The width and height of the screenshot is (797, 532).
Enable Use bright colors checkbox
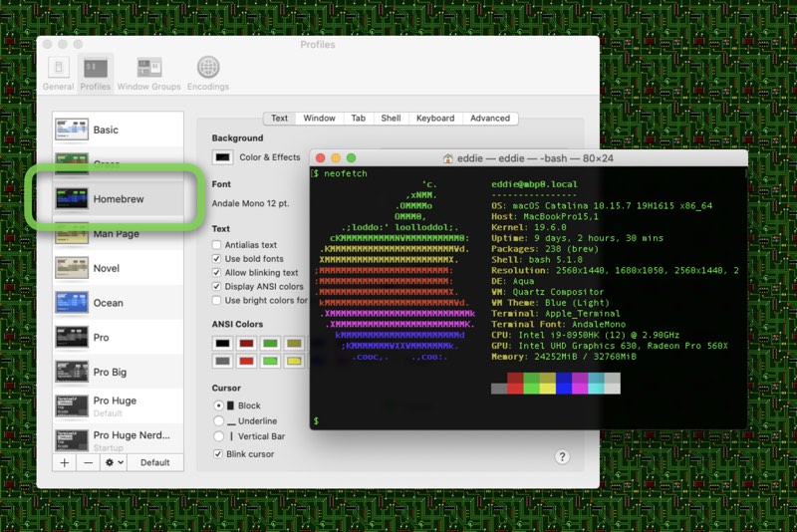(216, 300)
